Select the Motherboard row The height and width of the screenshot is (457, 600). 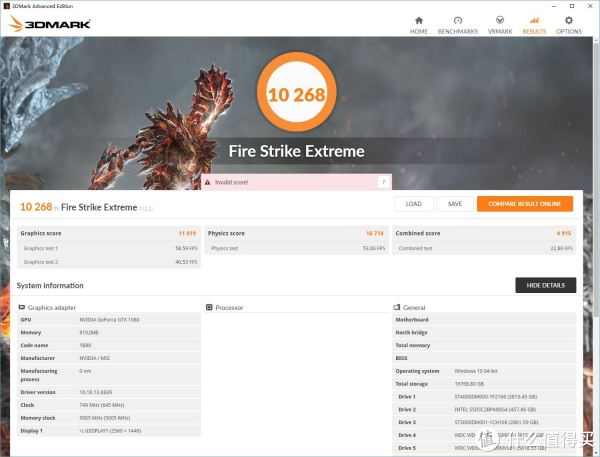pyautogui.click(x=484, y=319)
